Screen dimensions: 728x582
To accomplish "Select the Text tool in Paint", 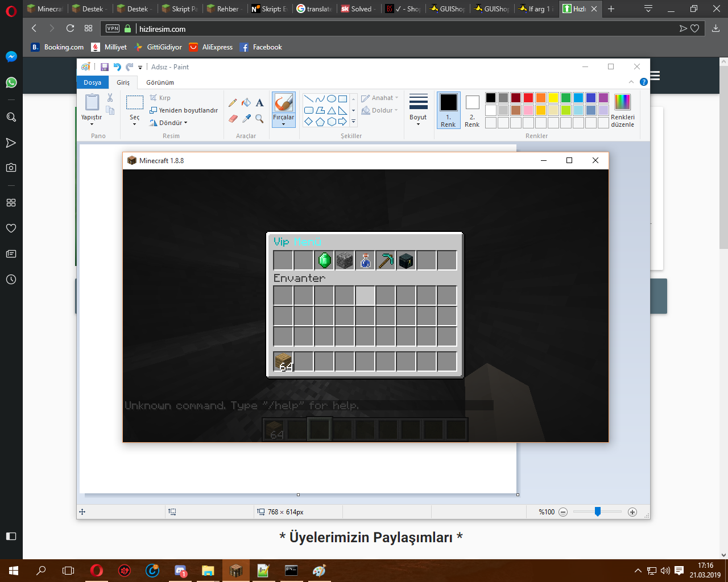I will [259, 103].
